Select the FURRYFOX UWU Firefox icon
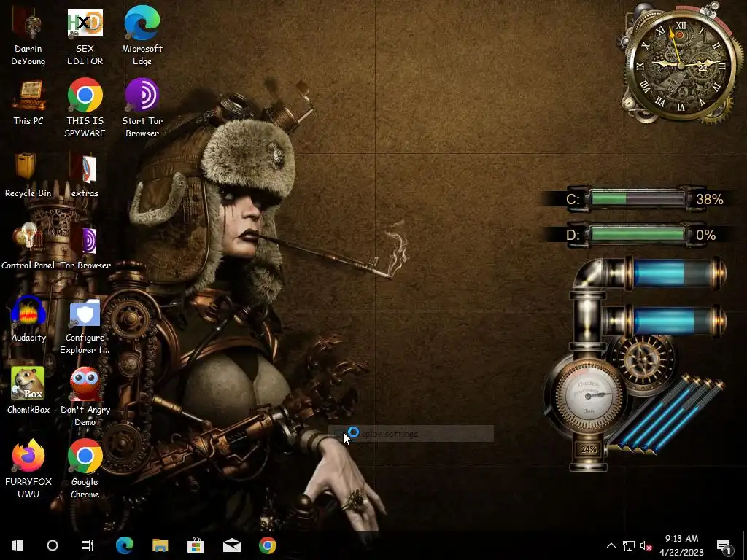747x560 pixels. click(28, 469)
